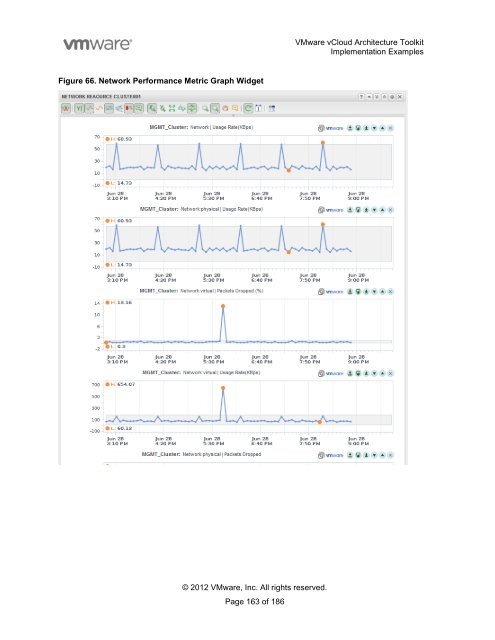Viewport: 495px width, 640px height.
Task: Click peak marker on Network virtual Usage Rate graph
Action: click(x=223, y=388)
